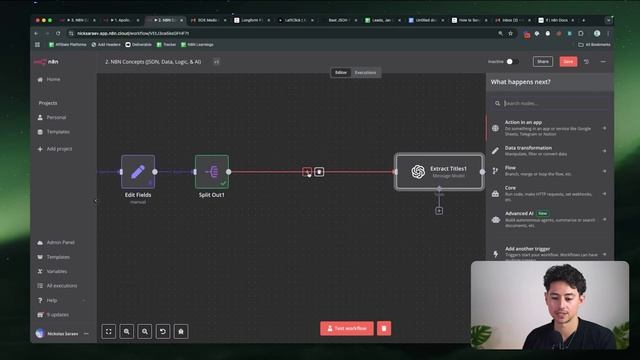Screen dimensions: 640x360
Task: Expand the Data transformation category
Action: point(604,151)
